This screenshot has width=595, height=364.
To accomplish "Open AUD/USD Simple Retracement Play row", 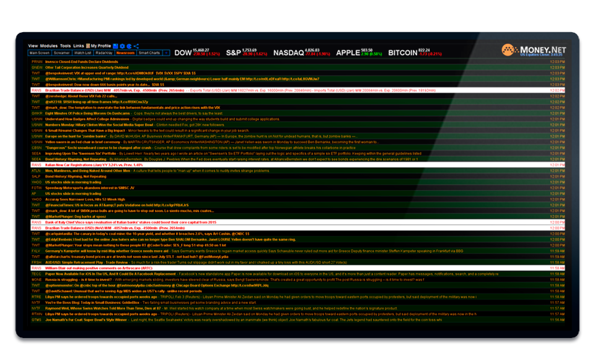I will [x=298, y=262].
